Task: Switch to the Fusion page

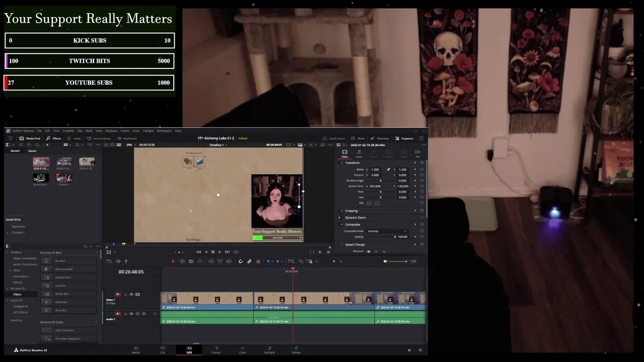Action: point(216,350)
